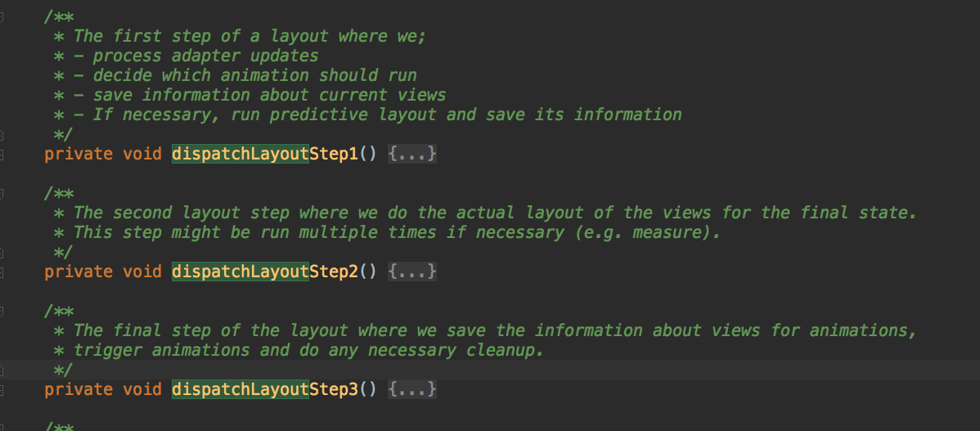The height and width of the screenshot is (431, 980).
Task: Expand the folded body of dispatchLayoutStep3
Action: [411, 390]
